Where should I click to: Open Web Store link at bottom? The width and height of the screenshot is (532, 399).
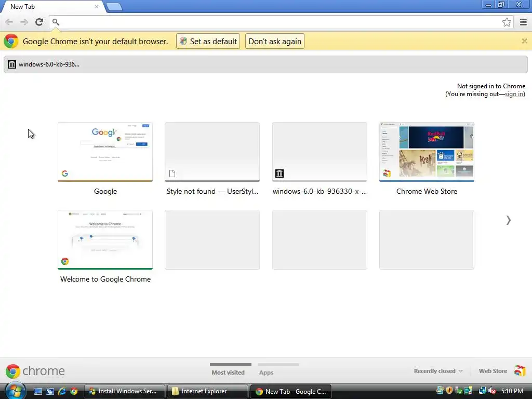point(493,371)
